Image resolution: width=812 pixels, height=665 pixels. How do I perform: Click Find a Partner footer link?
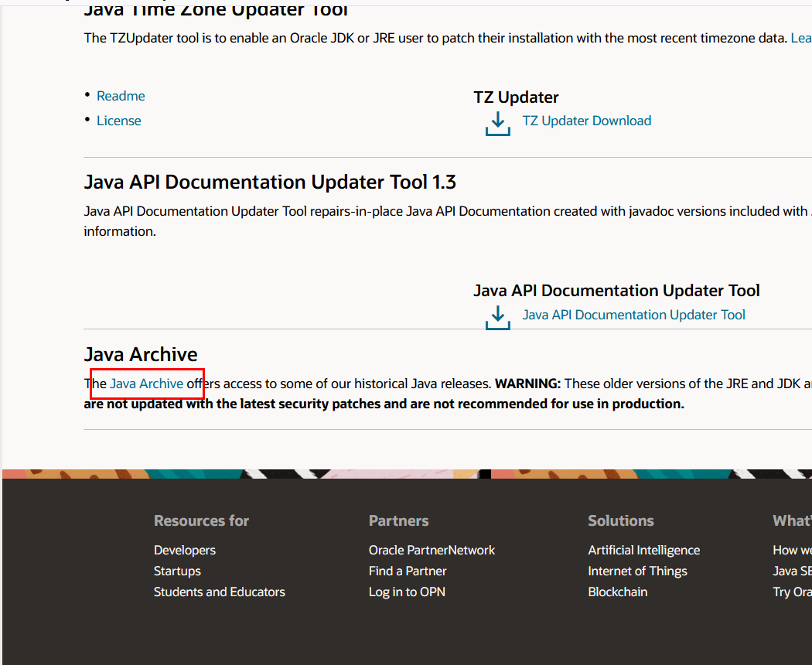tap(408, 571)
